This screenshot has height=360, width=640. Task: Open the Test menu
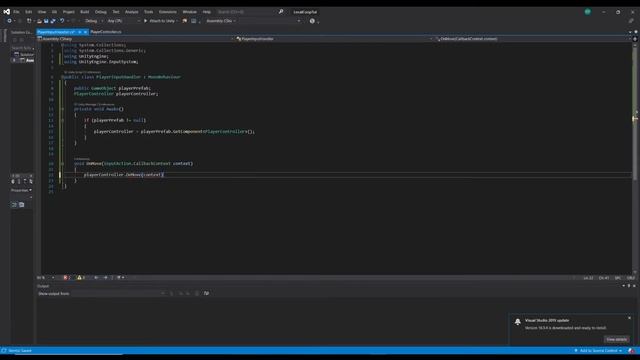[x=116, y=12]
